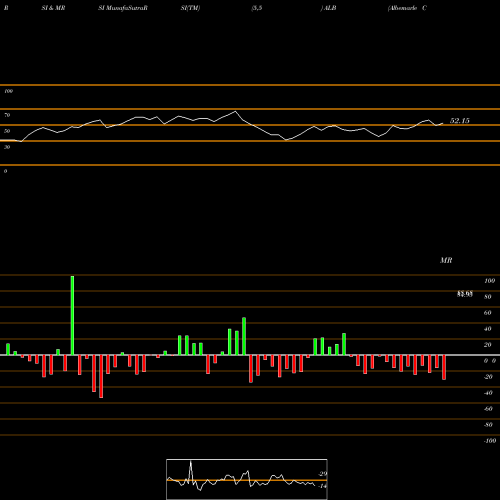Click the MR axis label 80
Viewport: 500px width, 500px height.
[x=488, y=297]
